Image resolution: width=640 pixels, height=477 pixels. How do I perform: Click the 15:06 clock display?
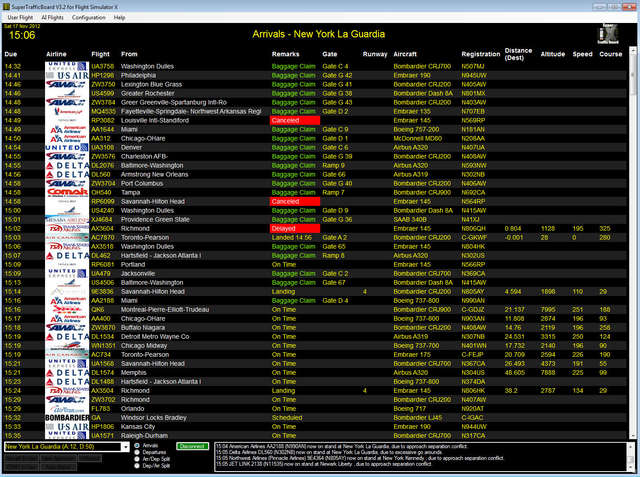tap(22, 35)
